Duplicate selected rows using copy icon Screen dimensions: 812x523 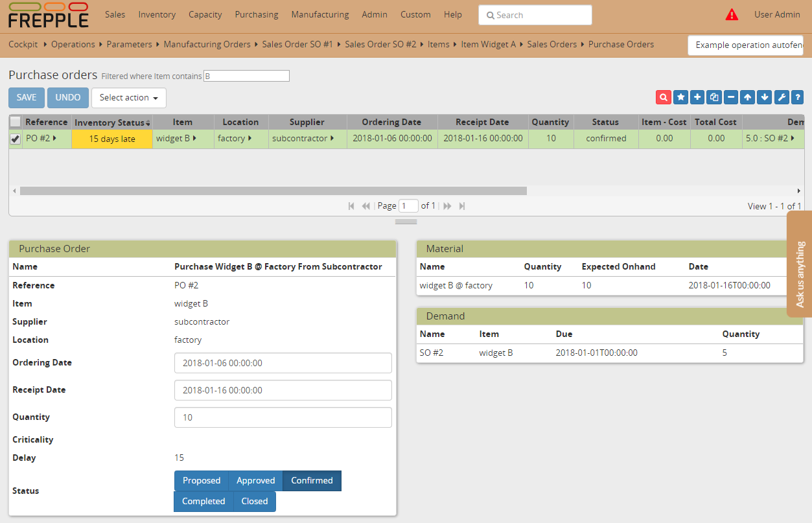pos(713,97)
